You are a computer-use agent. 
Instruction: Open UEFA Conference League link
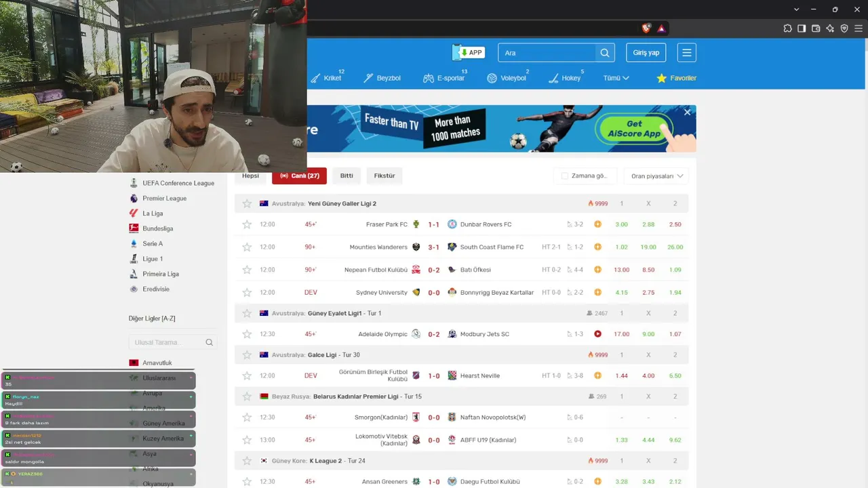178,183
